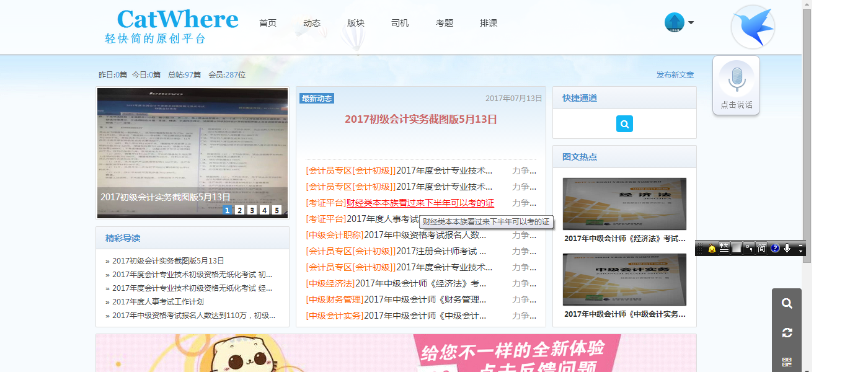Click the 会员:287位 statistic

(x=227, y=75)
